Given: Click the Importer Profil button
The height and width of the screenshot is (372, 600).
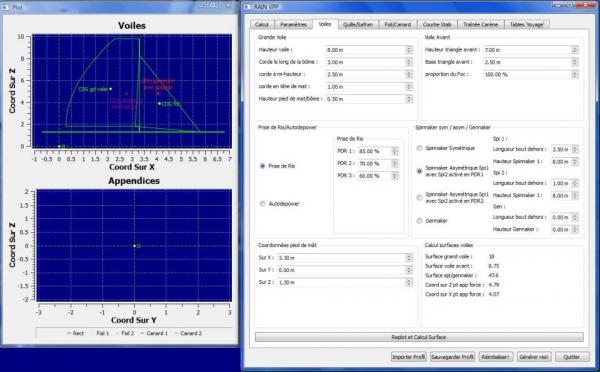Looking at the screenshot, I should coord(408,357).
